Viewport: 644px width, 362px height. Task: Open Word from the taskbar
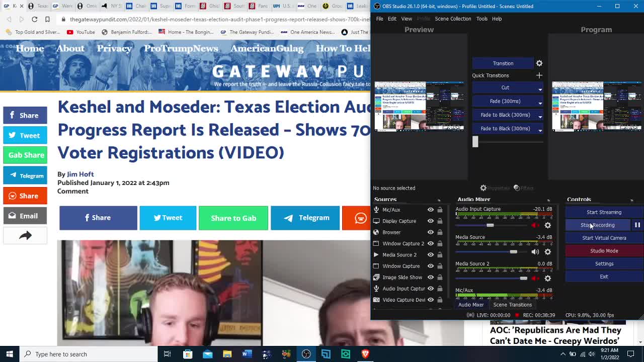(x=247, y=354)
